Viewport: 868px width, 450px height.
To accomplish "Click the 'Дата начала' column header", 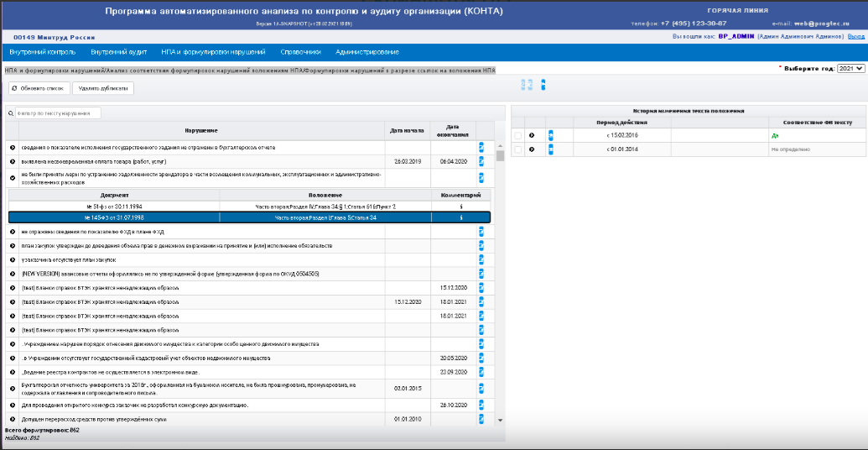I will (407, 131).
